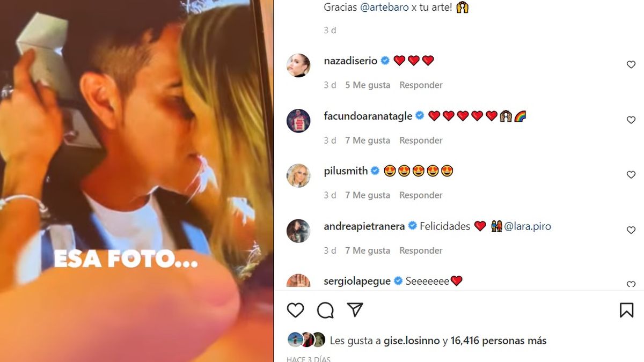Save the post with the bookmark icon
This screenshot has height=362, width=644.
(626, 310)
